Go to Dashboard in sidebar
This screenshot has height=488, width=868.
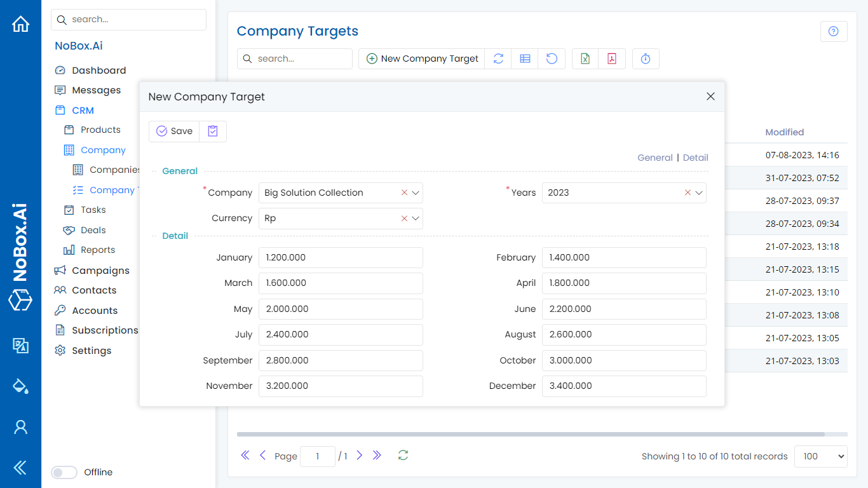98,70
